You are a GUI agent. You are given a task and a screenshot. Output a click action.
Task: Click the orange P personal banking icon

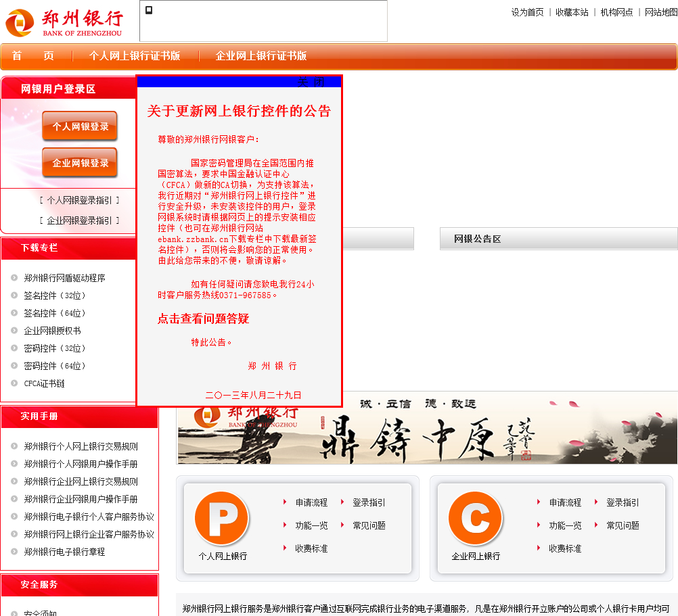click(x=222, y=518)
